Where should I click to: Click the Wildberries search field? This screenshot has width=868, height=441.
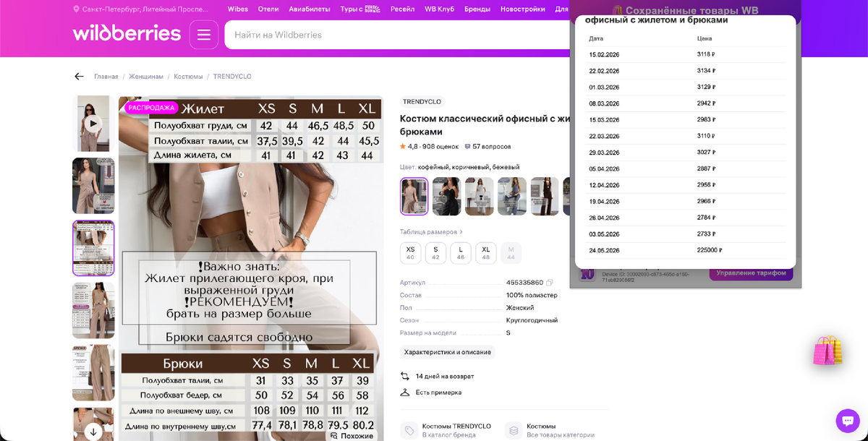pos(396,35)
